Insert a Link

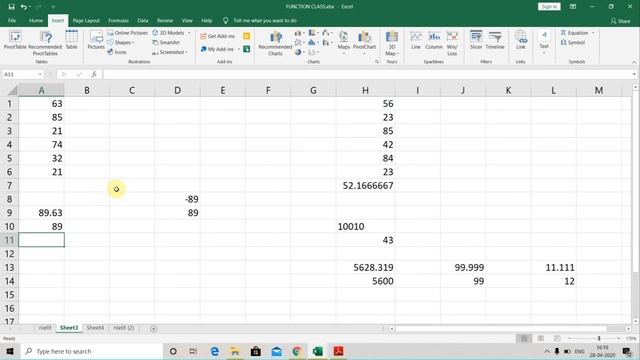tap(520, 40)
